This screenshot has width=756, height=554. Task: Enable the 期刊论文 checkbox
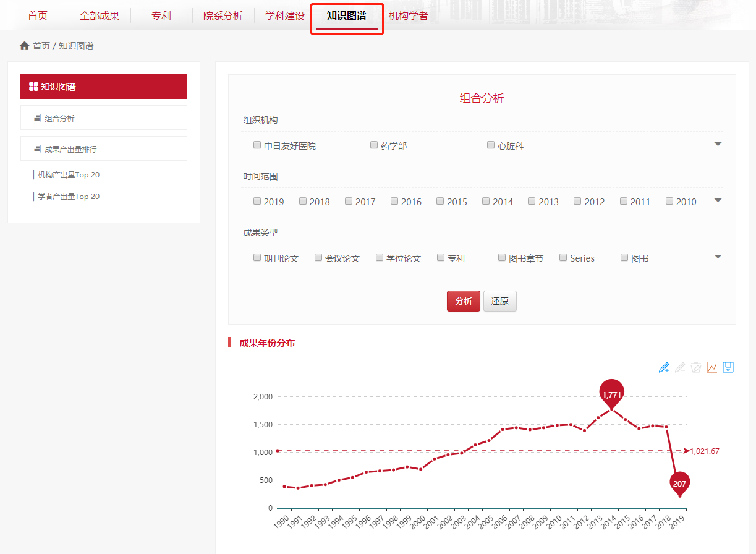pos(257,258)
